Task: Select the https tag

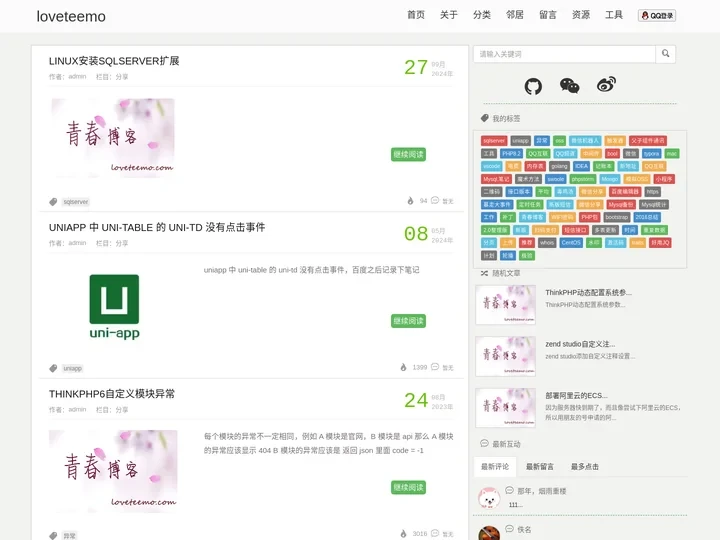Action: (x=652, y=191)
